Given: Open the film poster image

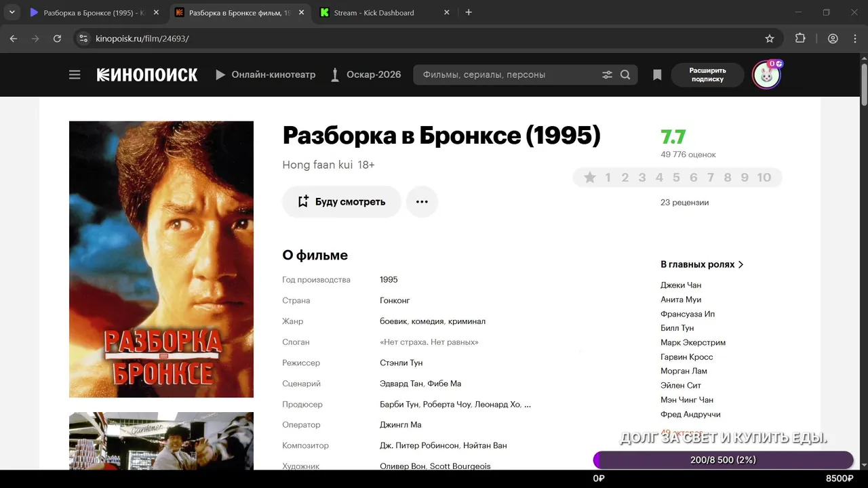Looking at the screenshot, I should 161,259.
